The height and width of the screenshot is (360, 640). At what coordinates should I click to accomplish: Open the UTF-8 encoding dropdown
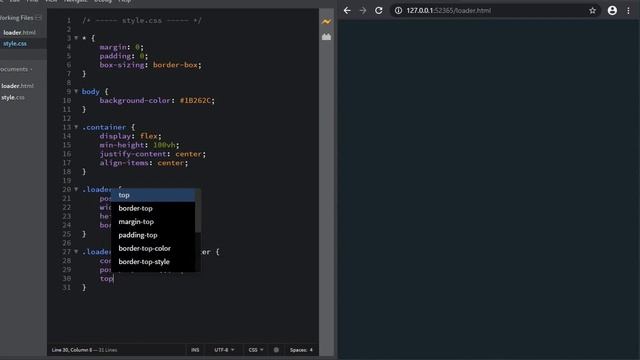click(x=224, y=350)
